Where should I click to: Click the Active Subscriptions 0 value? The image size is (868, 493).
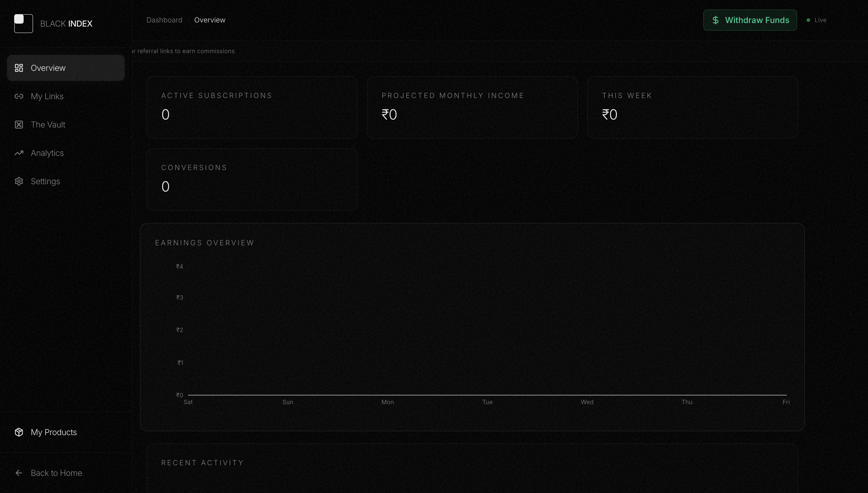point(166,115)
